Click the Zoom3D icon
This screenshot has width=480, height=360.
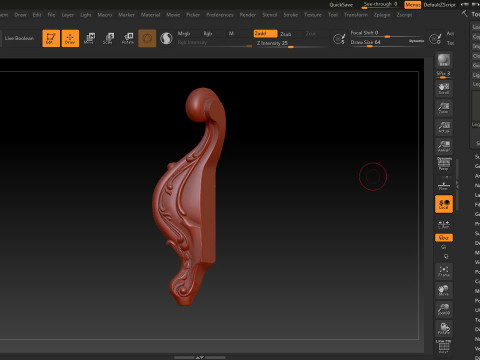(x=444, y=310)
